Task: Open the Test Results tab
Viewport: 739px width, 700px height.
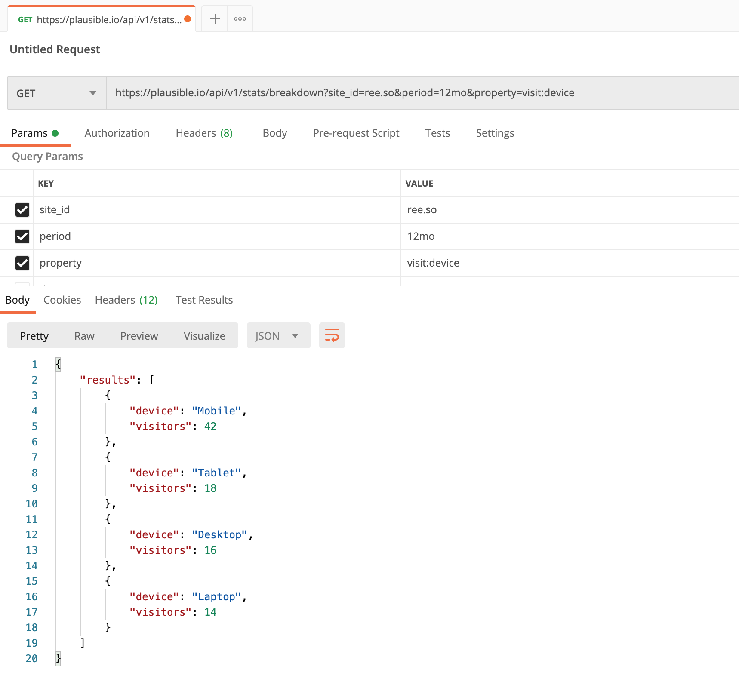Action: coord(203,300)
